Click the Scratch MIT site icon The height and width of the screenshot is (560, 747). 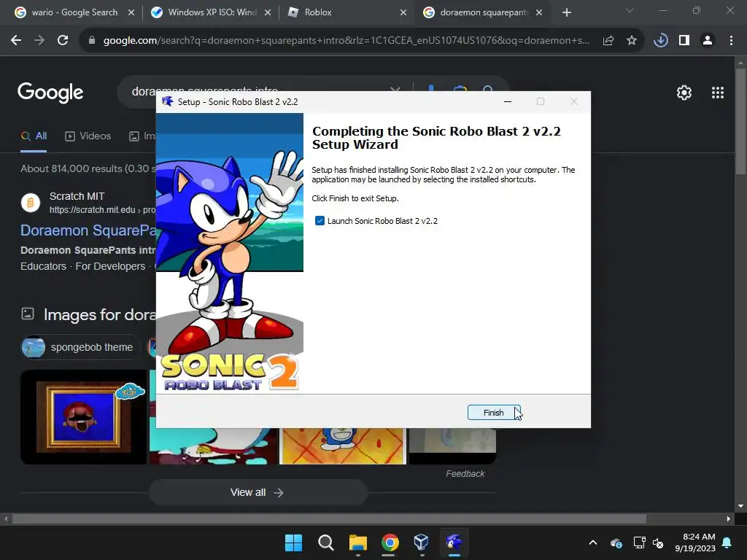pos(31,203)
